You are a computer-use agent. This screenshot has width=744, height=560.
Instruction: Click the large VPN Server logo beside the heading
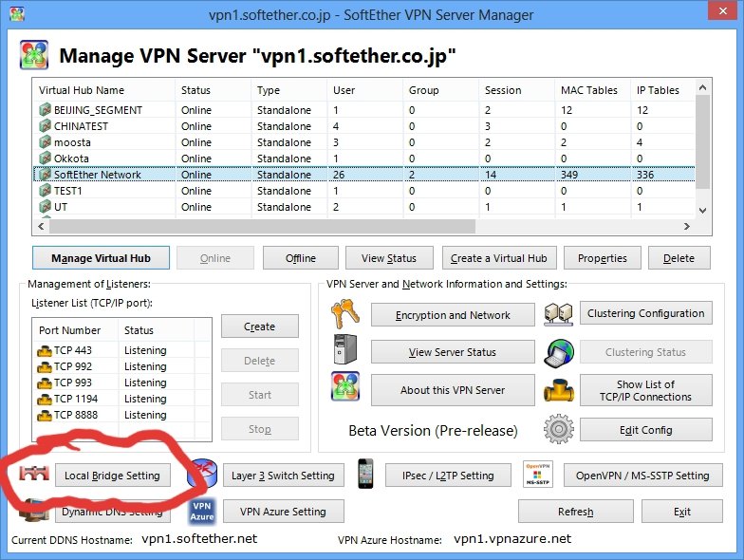coord(34,55)
